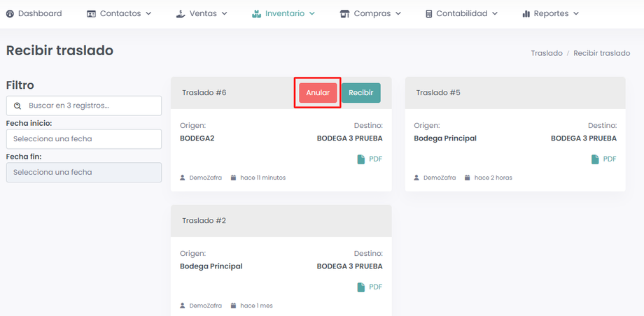Click the Buscar en 3 registros field
This screenshot has height=316, width=644.
pos(91,106)
